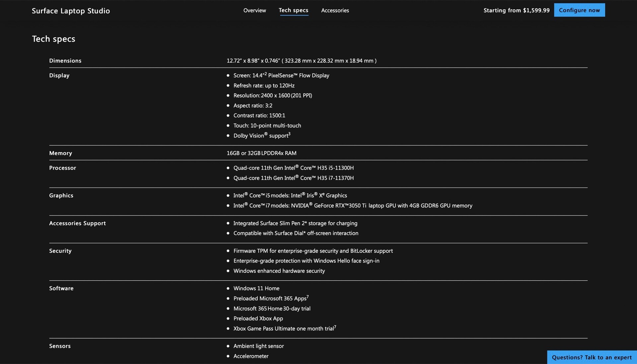Click the Starting from $1,599.99 price text
This screenshot has width=637, height=364.
(516, 10)
